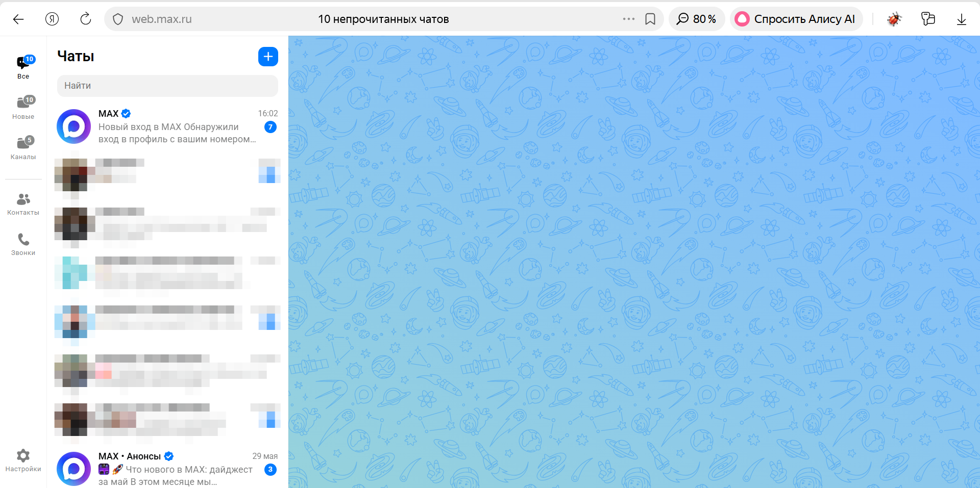Image resolution: width=980 pixels, height=488 pixels.
Task: Click the Чаты heading
Action: coord(76,56)
